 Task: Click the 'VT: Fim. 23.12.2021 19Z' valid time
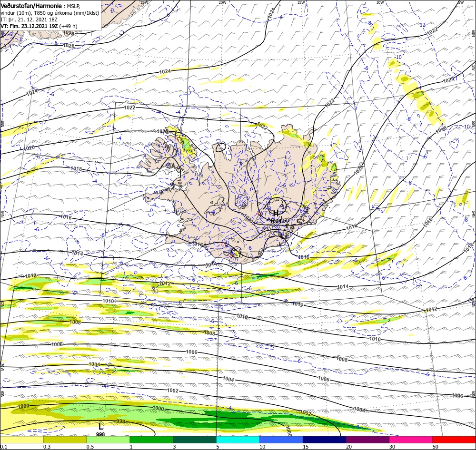tap(29, 26)
